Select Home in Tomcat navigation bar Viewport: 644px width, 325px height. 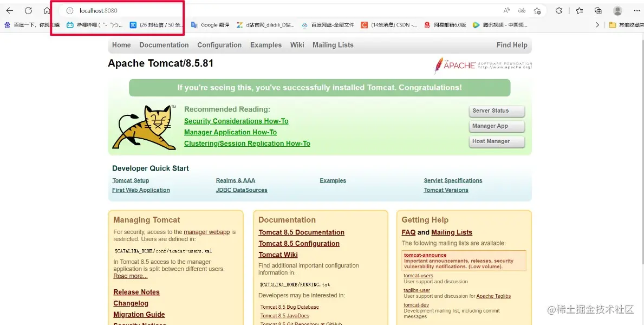tap(121, 45)
